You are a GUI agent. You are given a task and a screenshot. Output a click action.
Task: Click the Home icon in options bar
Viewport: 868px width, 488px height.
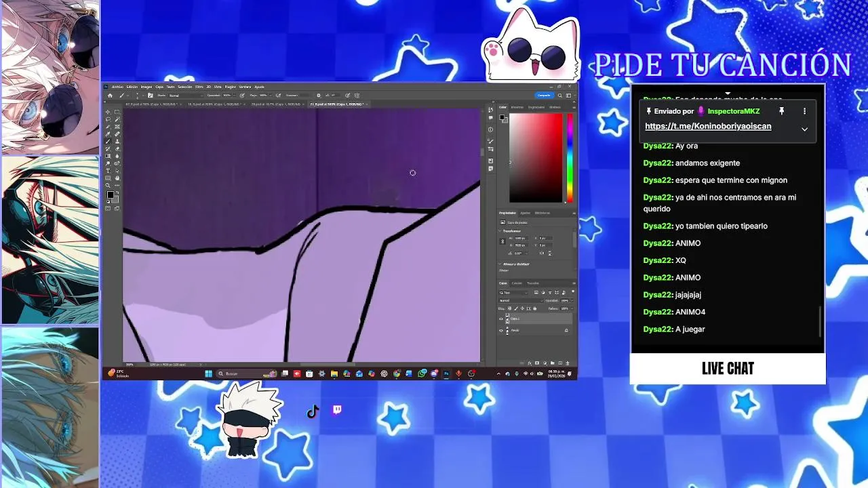click(110, 96)
